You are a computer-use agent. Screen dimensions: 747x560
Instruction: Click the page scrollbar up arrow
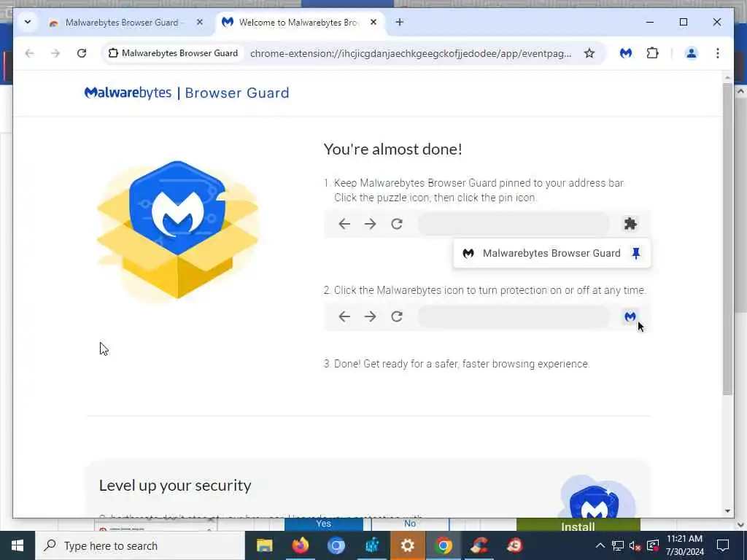tap(727, 77)
